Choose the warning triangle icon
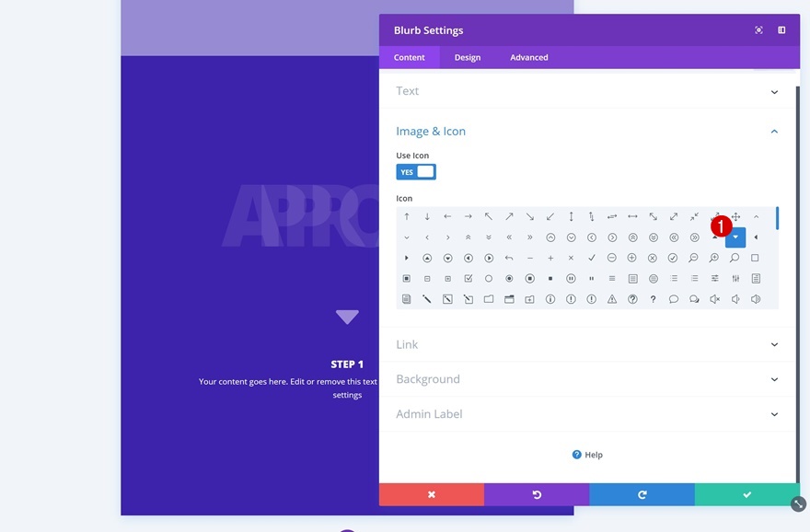This screenshot has width=810, height=532. pos(611,299)
